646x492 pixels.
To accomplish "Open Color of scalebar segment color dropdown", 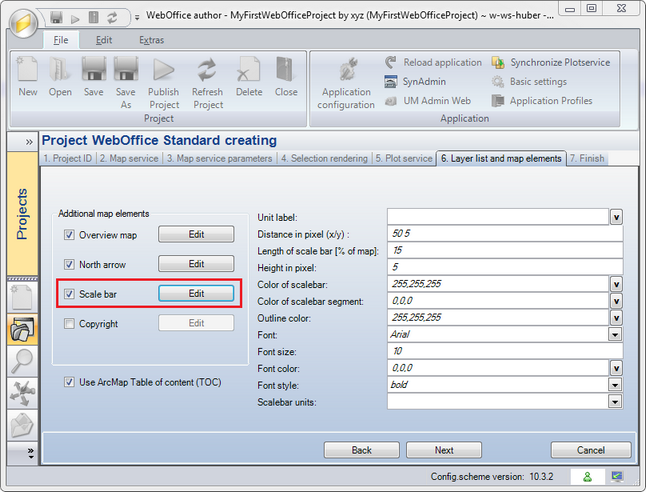I will coord(616,301).
